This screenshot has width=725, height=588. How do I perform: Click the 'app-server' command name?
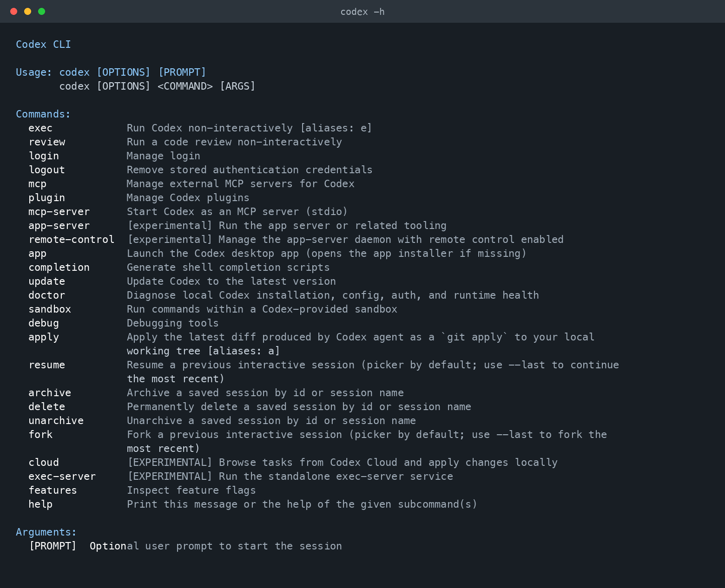(x=59, y=226)
